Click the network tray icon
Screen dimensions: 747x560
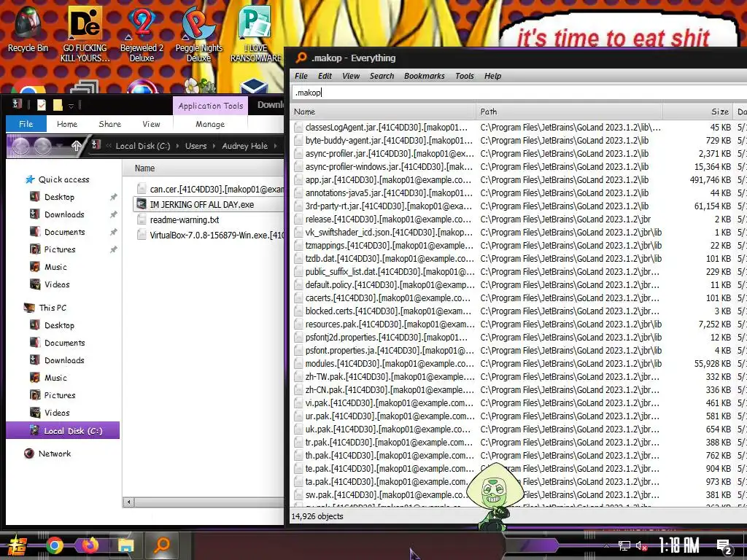624,545
